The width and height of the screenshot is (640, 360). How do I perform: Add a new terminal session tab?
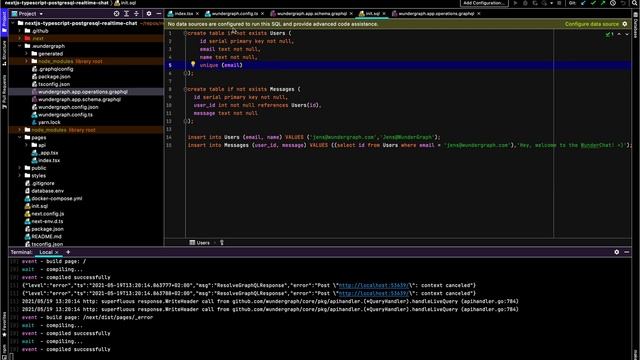(x=68, y=252)
